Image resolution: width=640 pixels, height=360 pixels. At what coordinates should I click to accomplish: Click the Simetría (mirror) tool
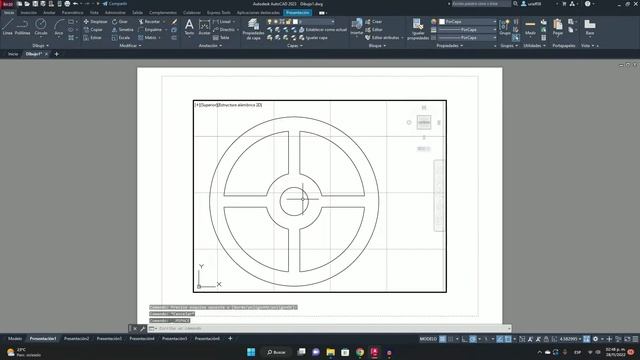click(122, 30)
